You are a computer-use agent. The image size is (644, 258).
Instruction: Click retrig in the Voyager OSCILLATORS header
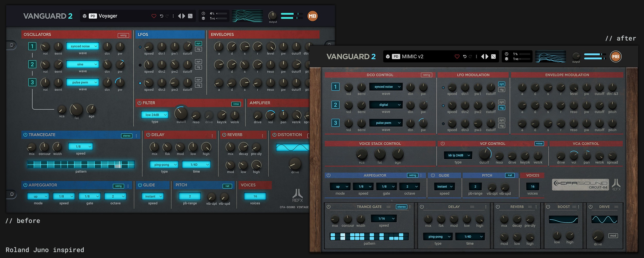123,35
